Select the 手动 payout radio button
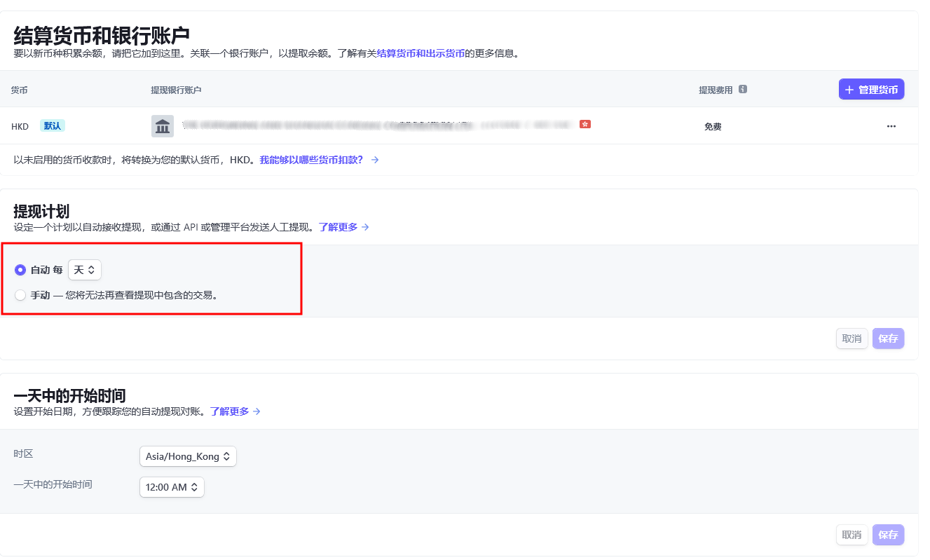Viewport: 930px width, 560px height. click(20, 295)
